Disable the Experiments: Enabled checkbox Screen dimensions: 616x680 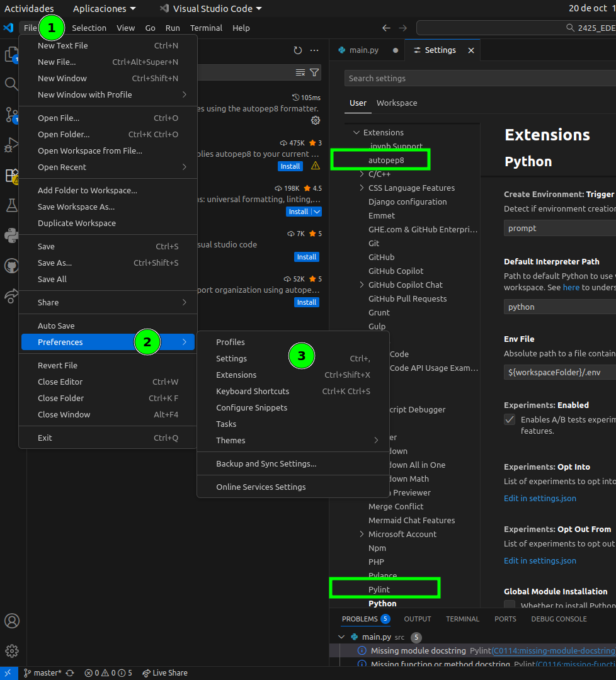pos(509,419)
